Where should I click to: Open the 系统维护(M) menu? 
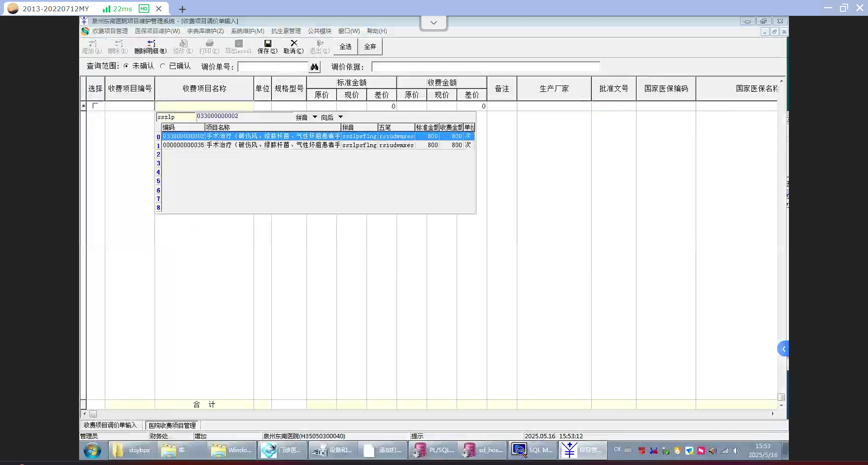[247, 31]
